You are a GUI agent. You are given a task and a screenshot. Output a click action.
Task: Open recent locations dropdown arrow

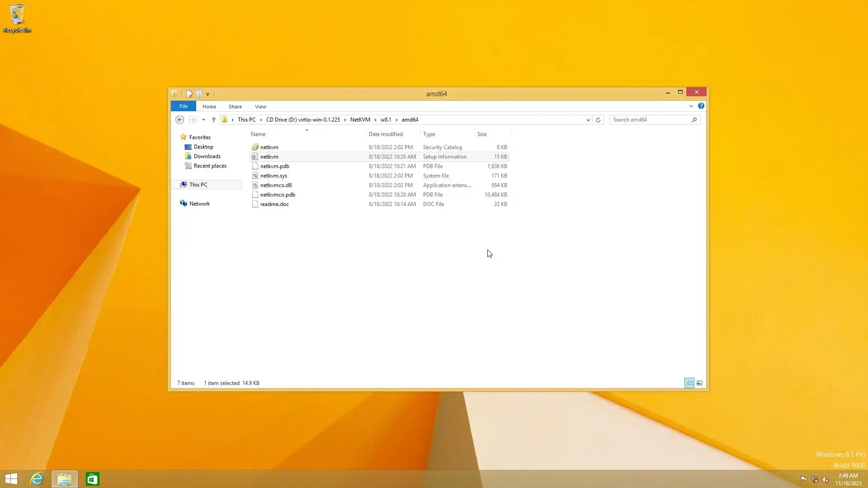[203, 120]
